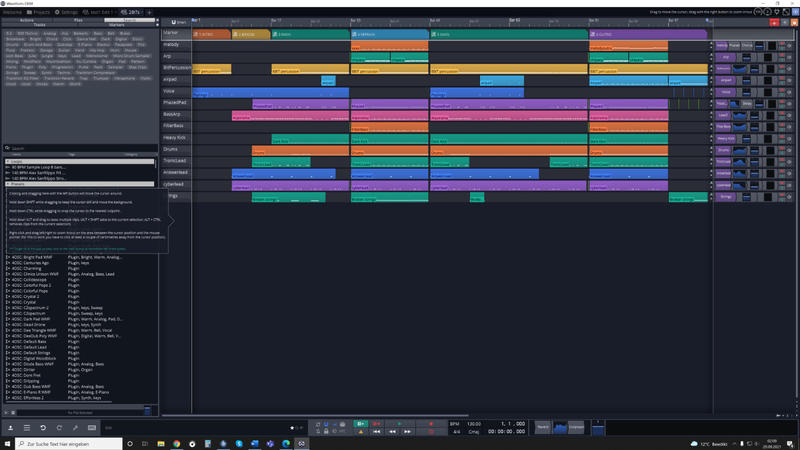Toggle the green loop button in transport
Image resolution: width=800 pixels, height=450 pixels.
coord(361,424)
